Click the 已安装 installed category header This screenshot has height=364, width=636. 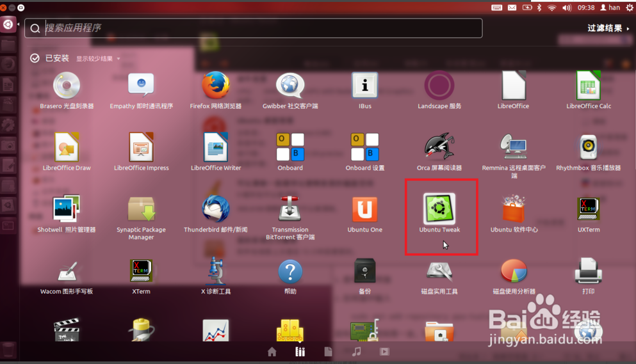tap(50, 58)
